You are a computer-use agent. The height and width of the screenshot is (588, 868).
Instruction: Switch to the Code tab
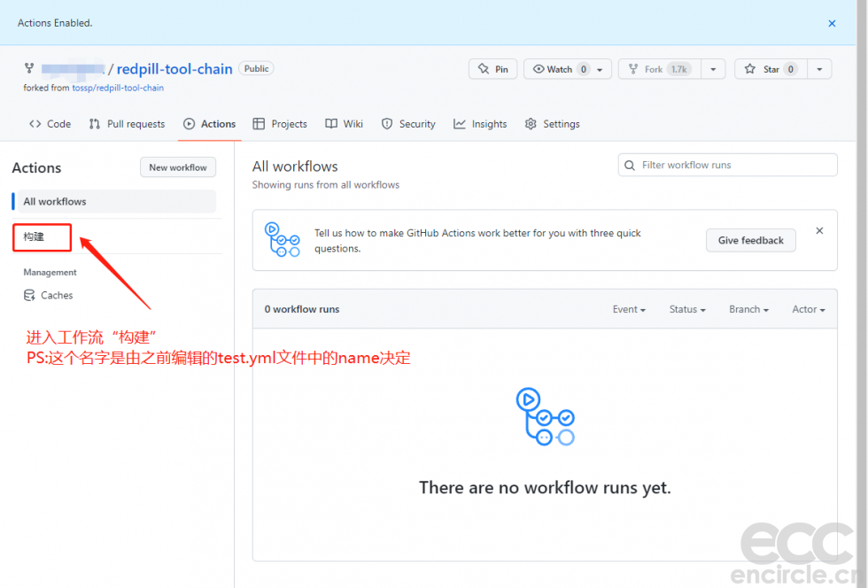click(50, 124)
